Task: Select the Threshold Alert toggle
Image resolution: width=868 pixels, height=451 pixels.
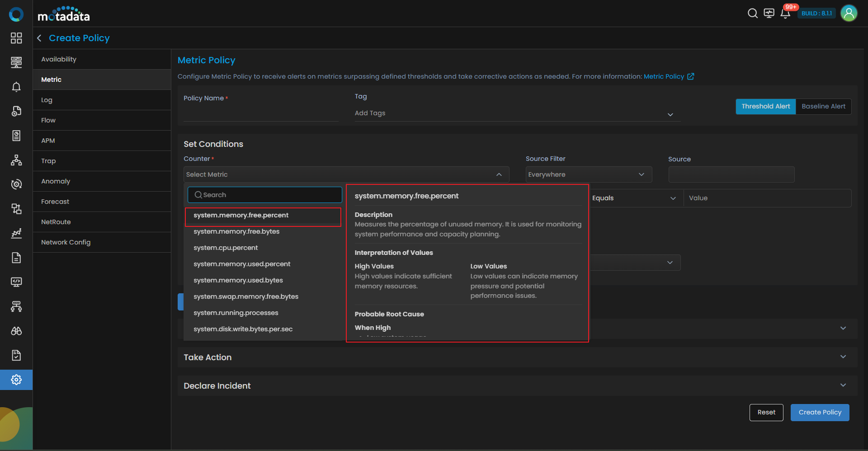Action: pyautogui.click(x=765, y=107)
